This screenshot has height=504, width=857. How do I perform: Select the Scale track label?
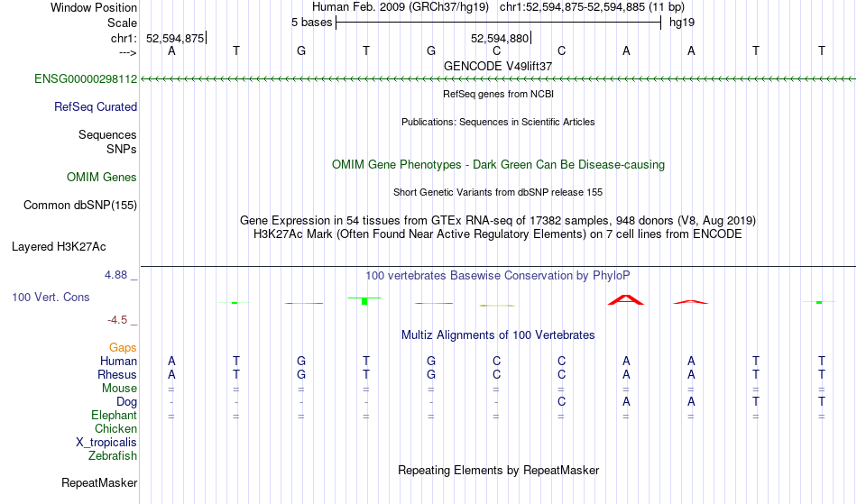(x=122, y=23)
